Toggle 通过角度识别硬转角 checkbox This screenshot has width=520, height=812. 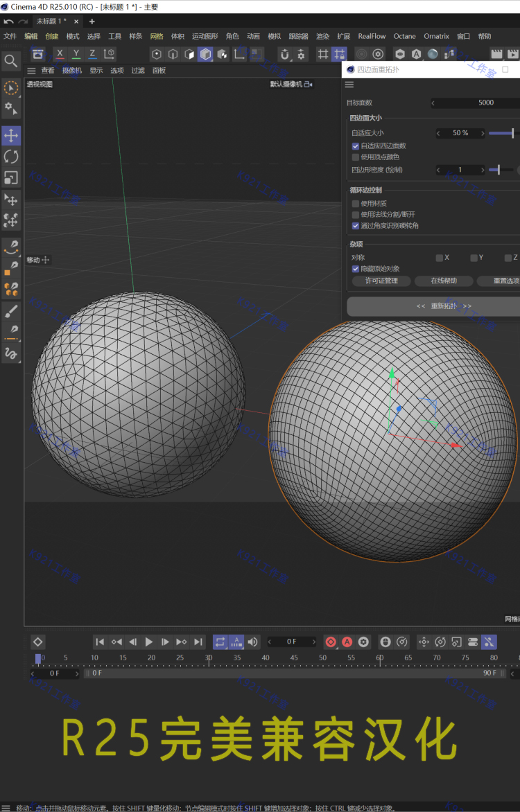click(356, 226)
